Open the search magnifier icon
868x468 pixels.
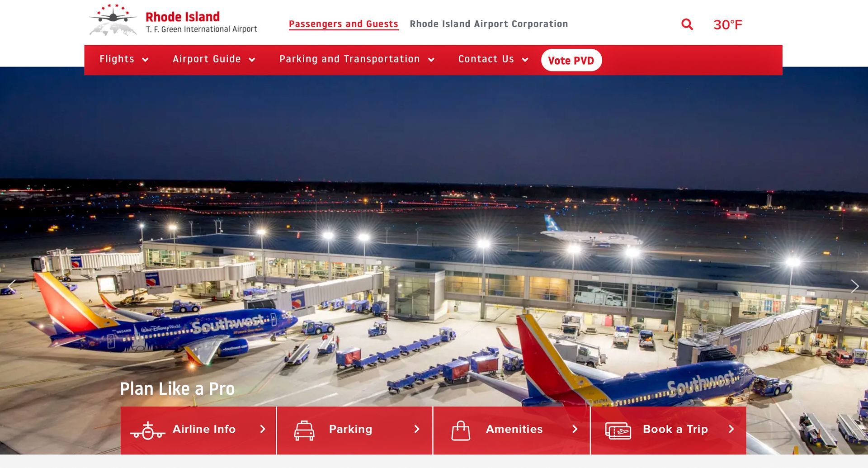[x=687, y=24]
